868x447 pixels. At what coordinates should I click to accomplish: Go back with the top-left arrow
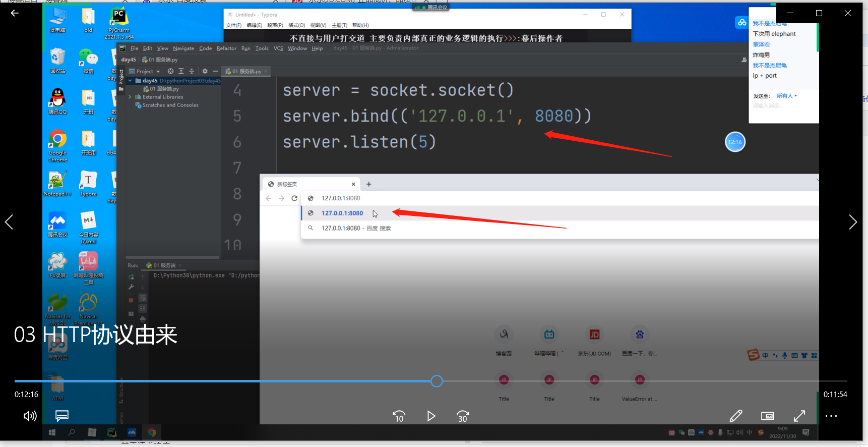click(x=15, y=13)
